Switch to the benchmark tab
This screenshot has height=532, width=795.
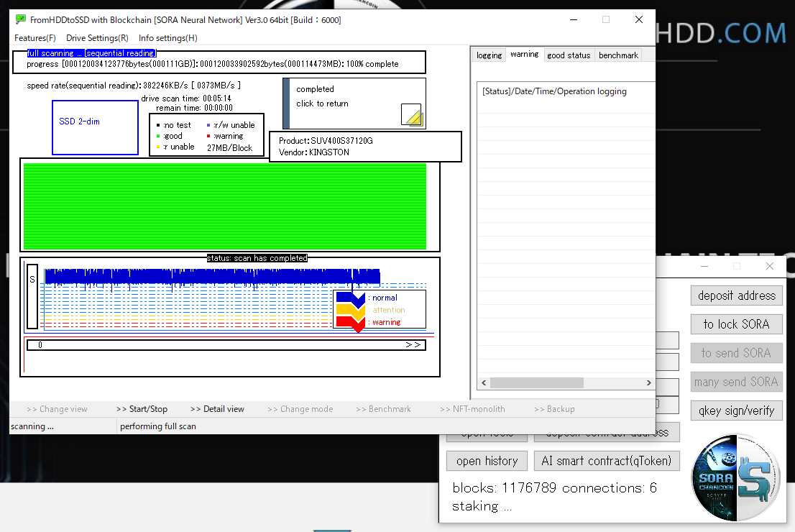619,55
